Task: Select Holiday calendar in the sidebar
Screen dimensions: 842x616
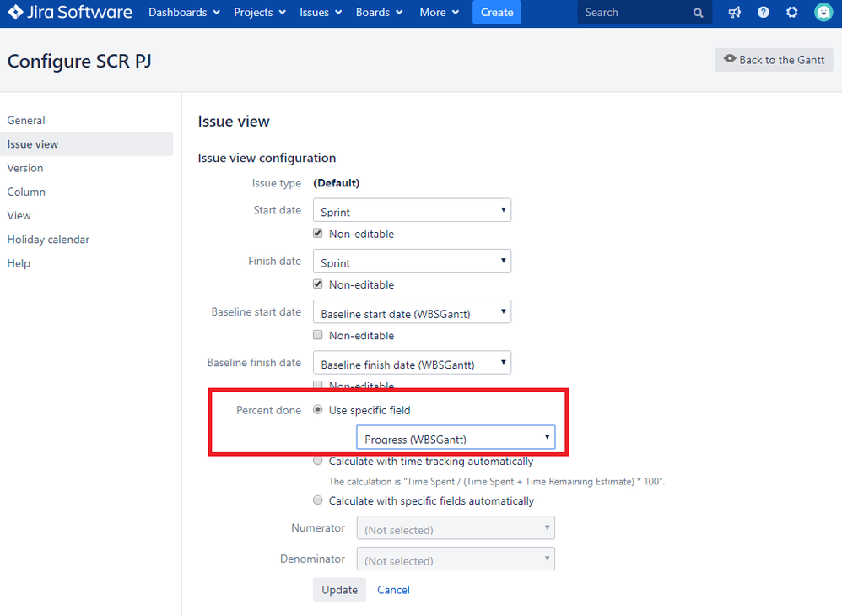Action: tap(48, 240)
